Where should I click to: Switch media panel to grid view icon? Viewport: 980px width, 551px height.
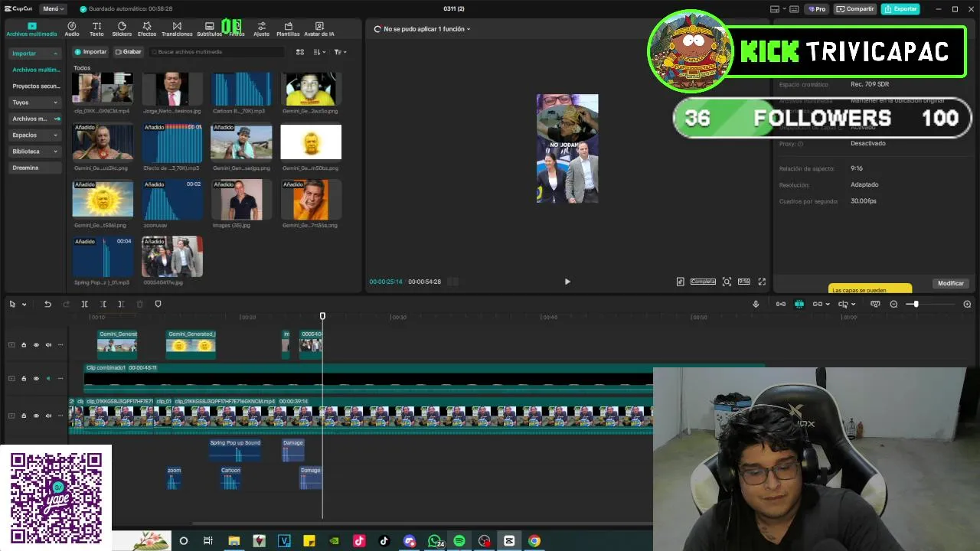point(300,52)
